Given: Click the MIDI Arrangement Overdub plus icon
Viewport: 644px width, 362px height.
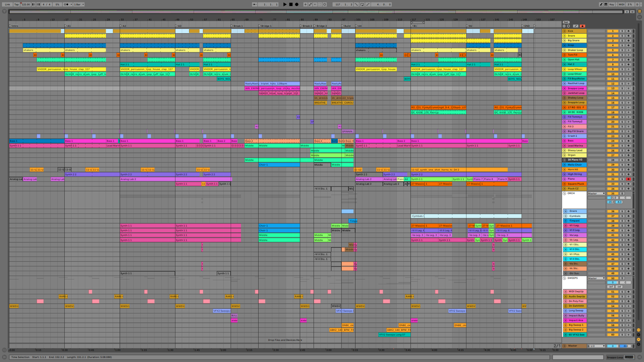Looking at the screenshot, I should 305,4.
